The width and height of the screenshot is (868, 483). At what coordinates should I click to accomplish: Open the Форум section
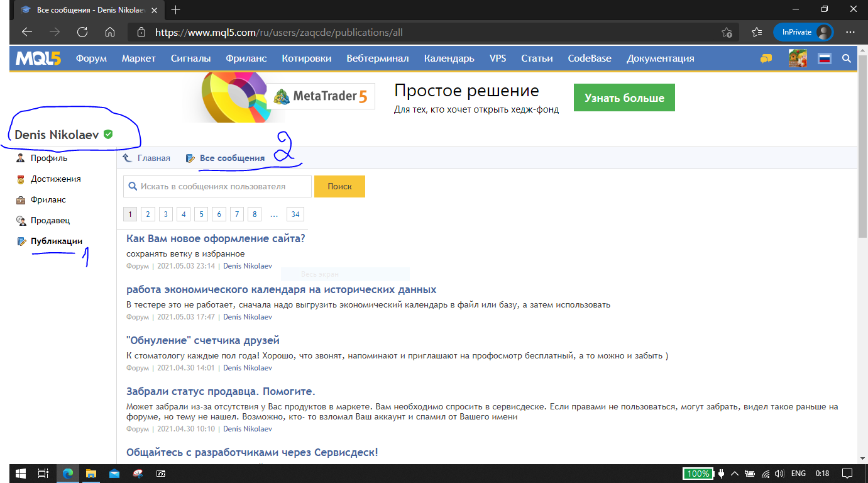pyautogui.click(x=92, y=58)
